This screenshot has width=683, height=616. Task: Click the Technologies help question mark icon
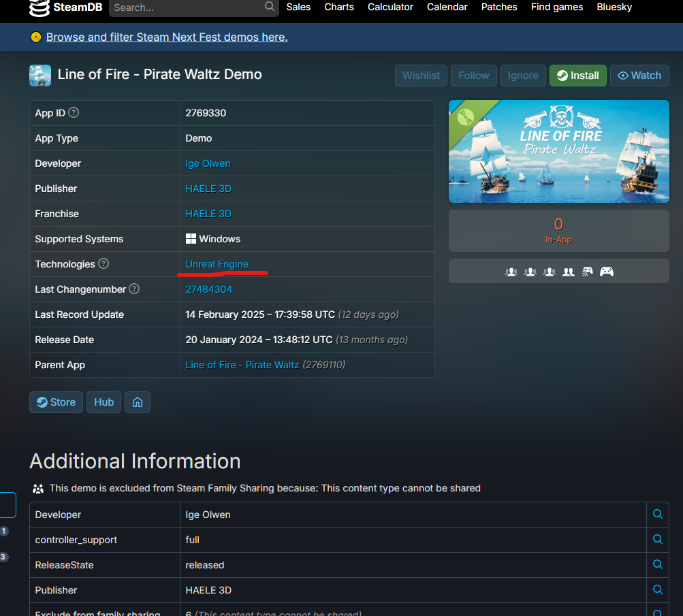(x=104, y=263)
